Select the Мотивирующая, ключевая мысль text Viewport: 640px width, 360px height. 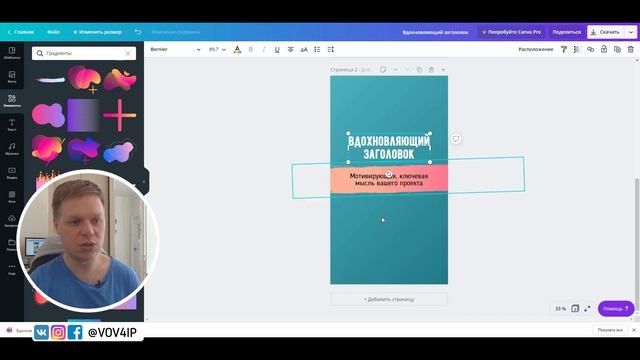(x=389, y=180)
